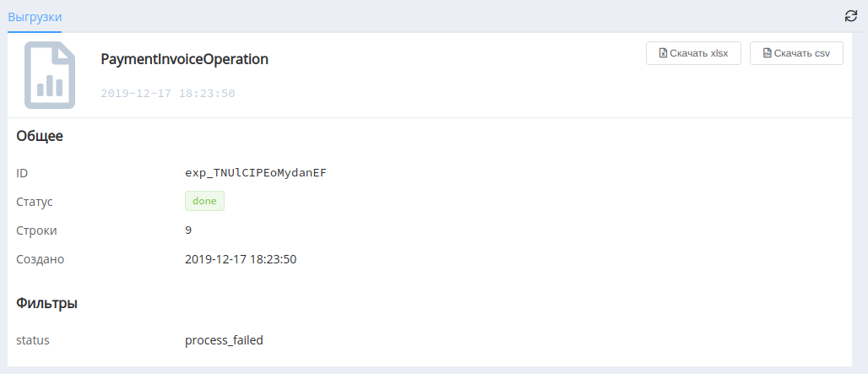Image resolution: width=868 pixels, height=374 pixels.
Task: Click the PaymentInvoiceOperation title
Action: [184, 60]
